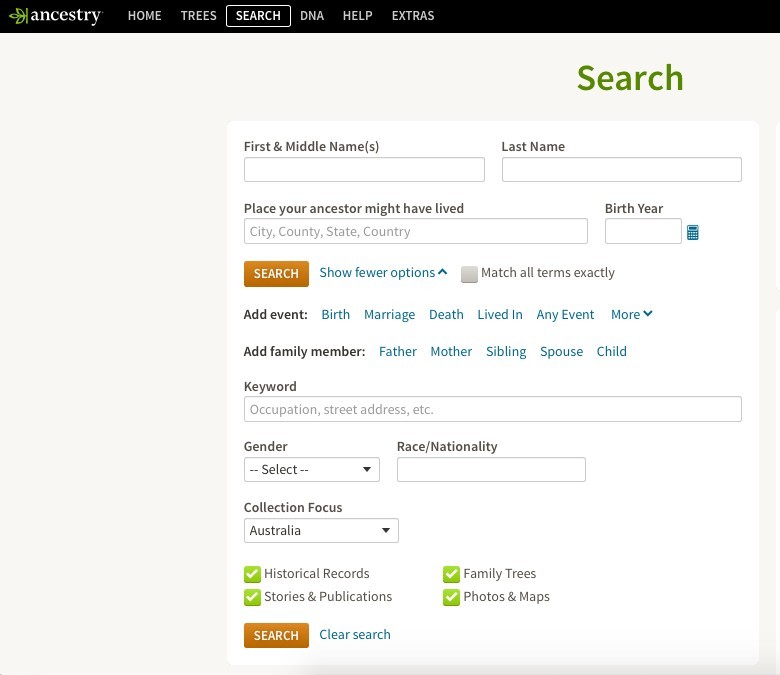Add a Marriage event
The width and height of the screenshot is (780, 675).
[x=390, y=315]
